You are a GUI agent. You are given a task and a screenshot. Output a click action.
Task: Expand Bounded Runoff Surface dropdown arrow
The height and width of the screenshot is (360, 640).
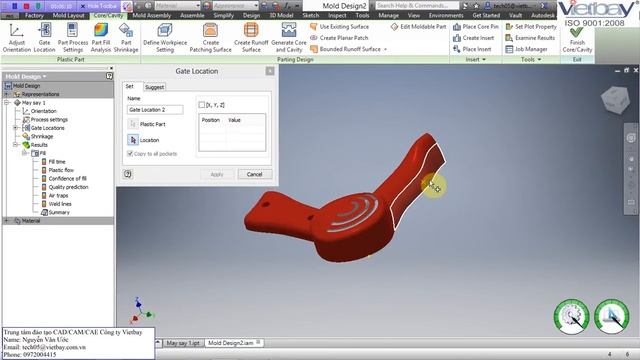point(385,49)
